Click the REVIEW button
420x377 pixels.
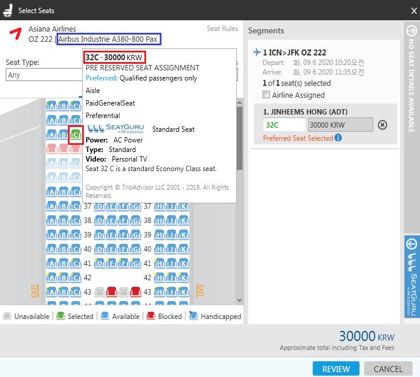point(336,369)
